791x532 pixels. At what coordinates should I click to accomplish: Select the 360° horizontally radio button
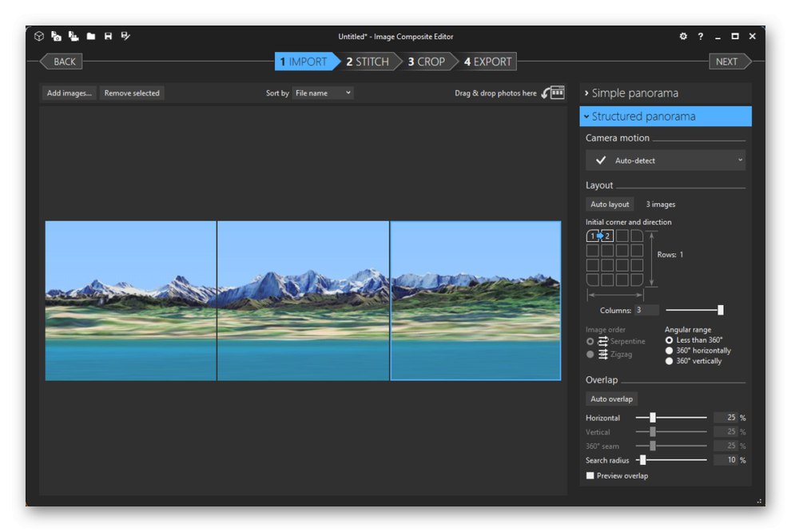[x=670, y=351]
